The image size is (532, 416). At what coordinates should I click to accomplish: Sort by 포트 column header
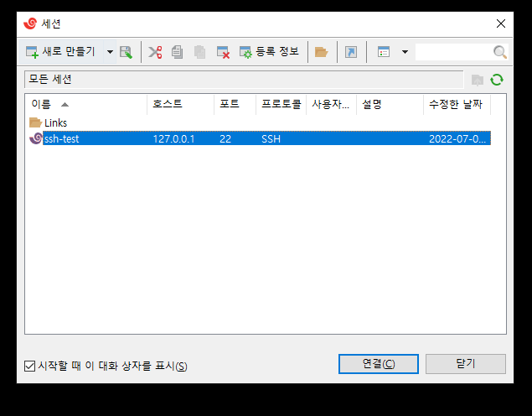tap(235, 104)
